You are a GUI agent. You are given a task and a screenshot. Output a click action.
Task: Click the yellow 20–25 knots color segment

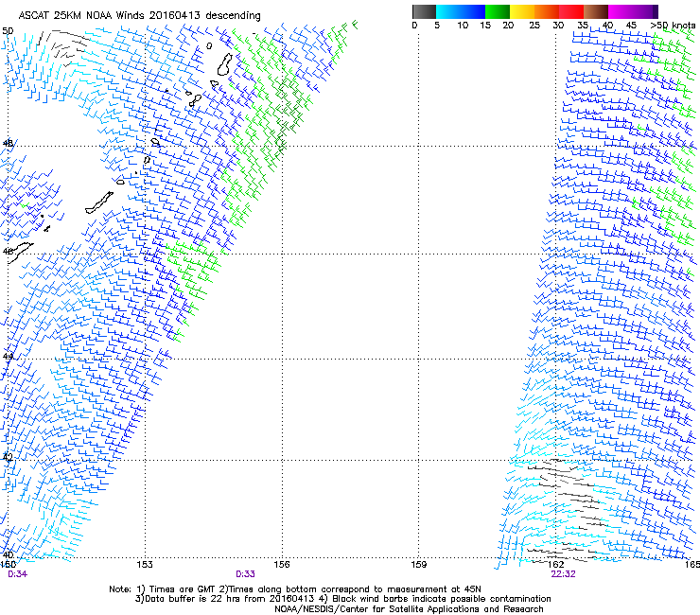(522, 11)
